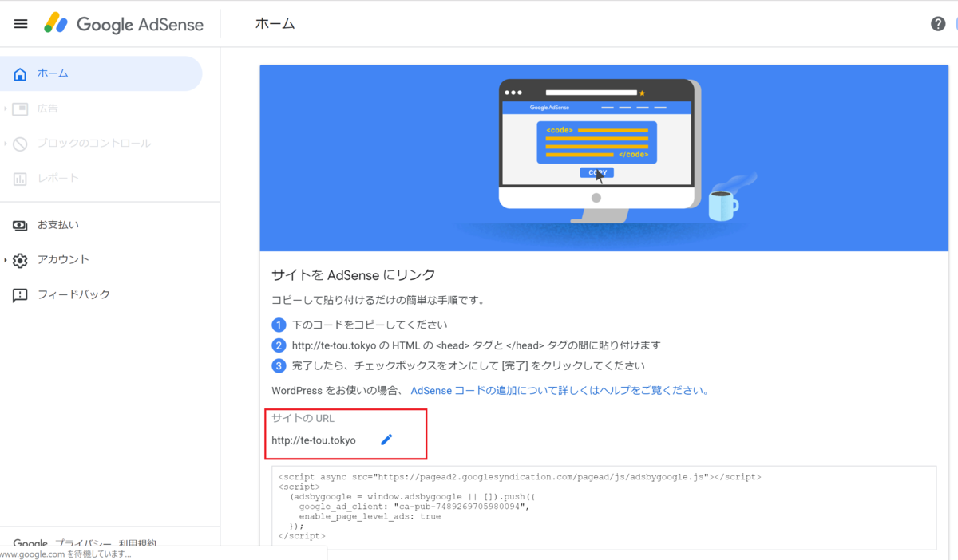Screen dimensions: 958x560
Task: Click the Google footer link
Action: [x=30, y=544]
